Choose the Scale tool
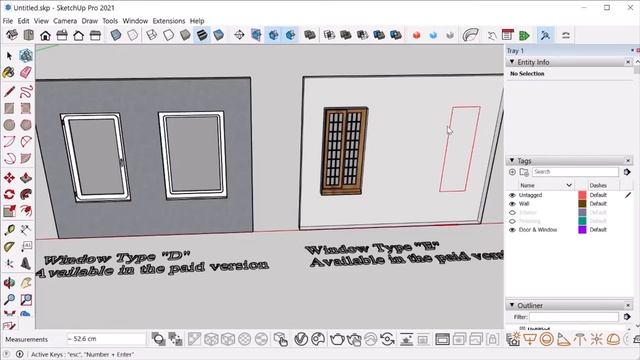Image resolution: width=640 pixels, height=360 pixels. (x=9, y=211)
